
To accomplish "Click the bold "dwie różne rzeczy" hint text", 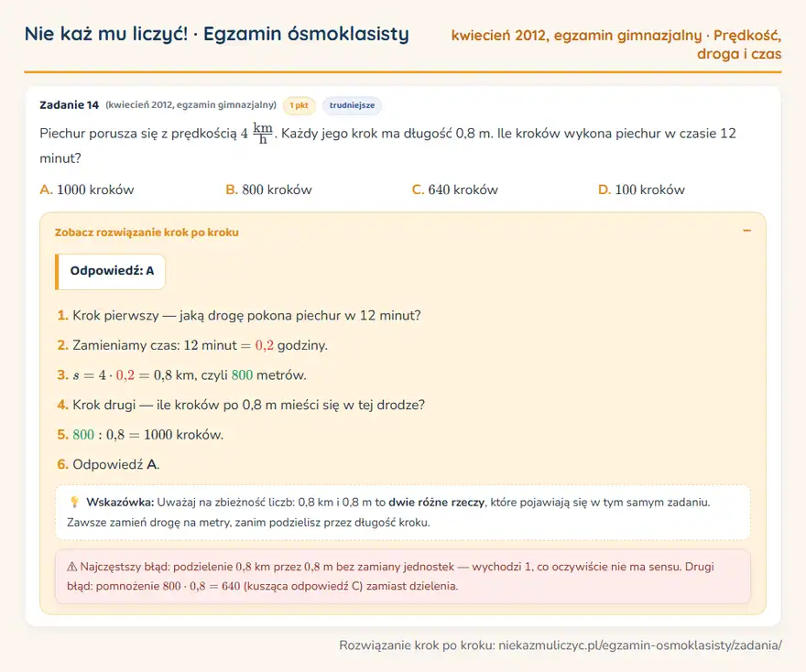I will 436,503.
